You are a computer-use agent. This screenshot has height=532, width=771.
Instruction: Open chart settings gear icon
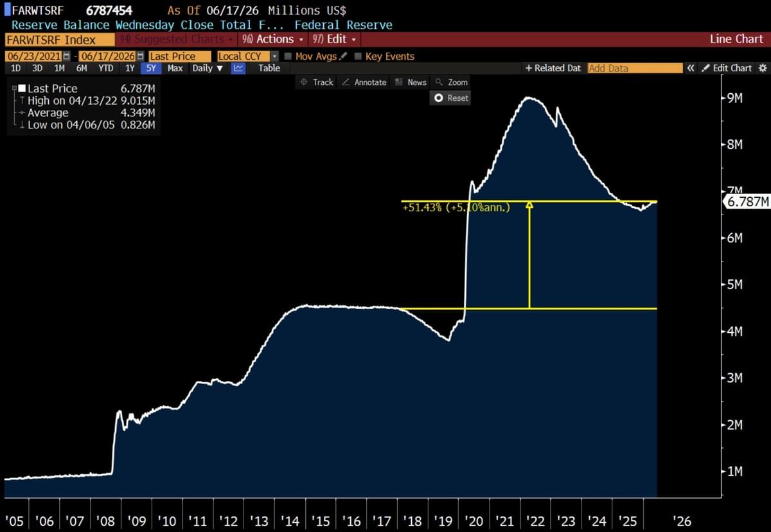pos(763,68)
